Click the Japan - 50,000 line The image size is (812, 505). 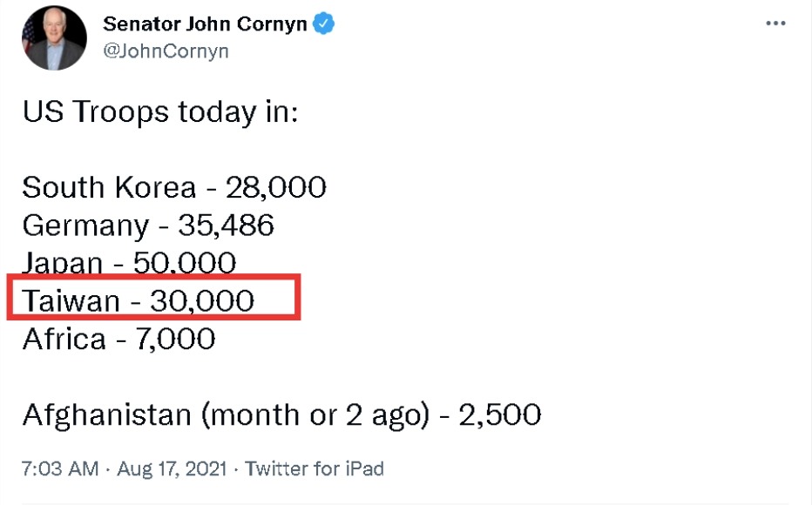coord(129,262)
